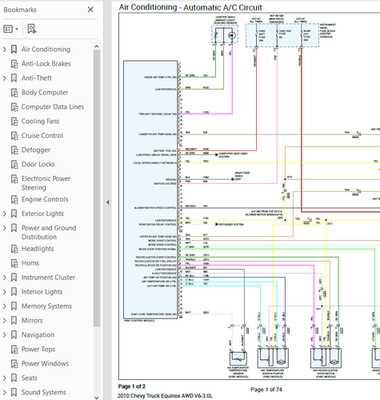Click the Power Windows bookmark page icon
Screen dimensions: 380x400
pyautogui.click(x=14, y=364)
